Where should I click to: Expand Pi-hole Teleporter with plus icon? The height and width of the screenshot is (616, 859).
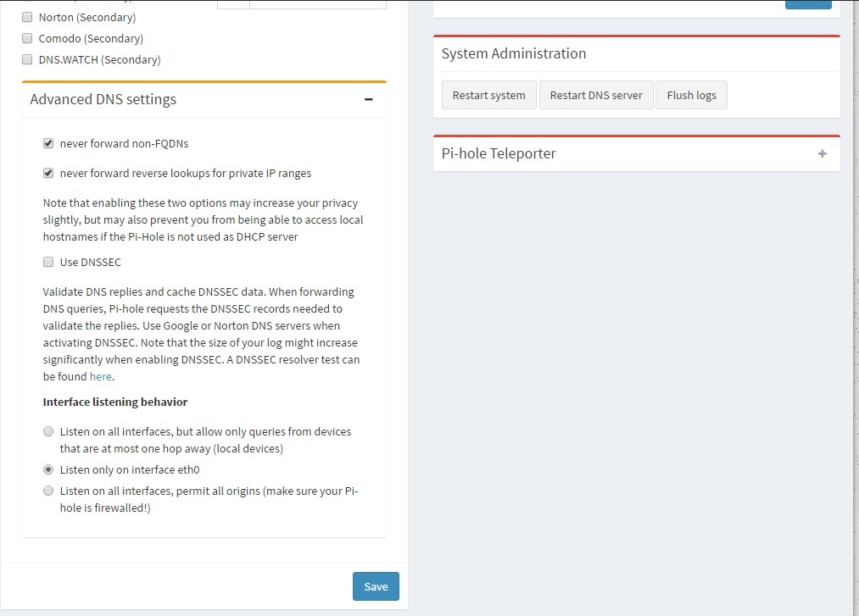822,154
